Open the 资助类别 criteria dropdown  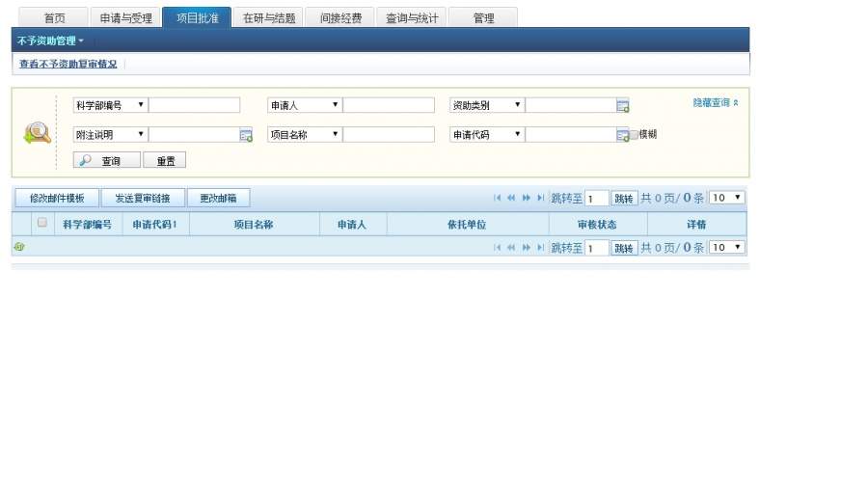[487, 105]
